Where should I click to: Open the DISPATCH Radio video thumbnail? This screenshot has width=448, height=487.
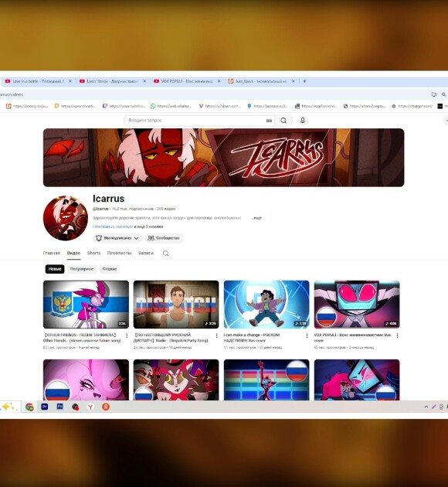(x=176, y=305)
